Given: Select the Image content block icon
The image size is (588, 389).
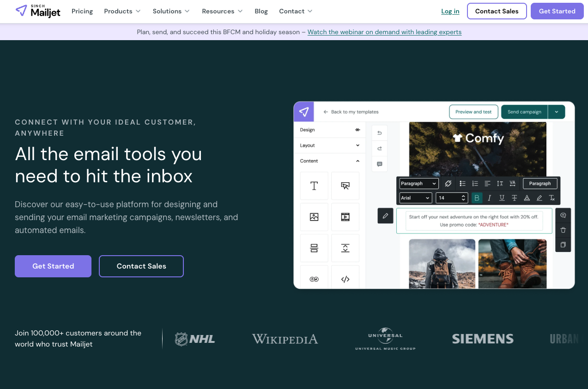Looking at the screenshot, I should 314,217.
